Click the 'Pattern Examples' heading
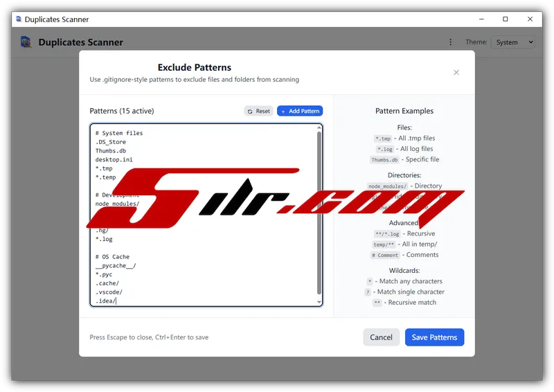 404,111
